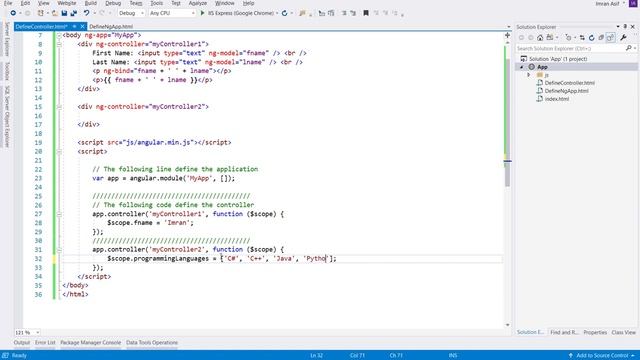This screenshot has height=360, width=640.
Task: Click the Add to Source Control up-arrow icon
Action: click(x=571, y=356)
